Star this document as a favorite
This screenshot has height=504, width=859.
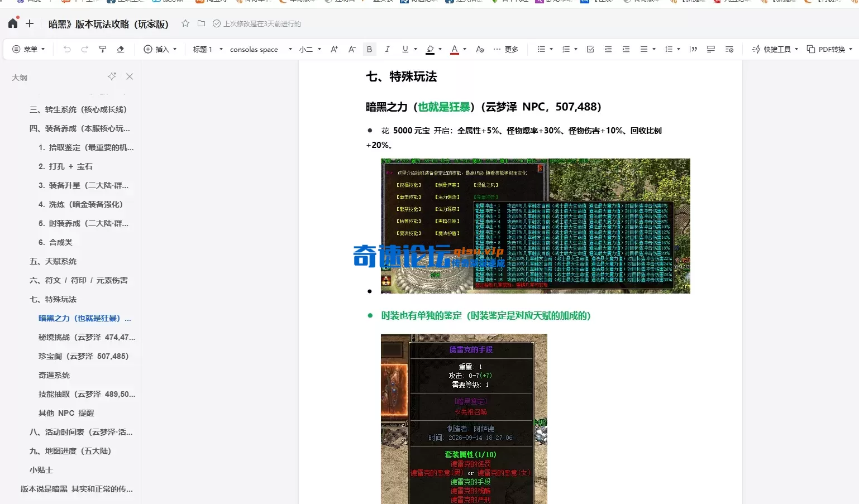pos(185,23)
